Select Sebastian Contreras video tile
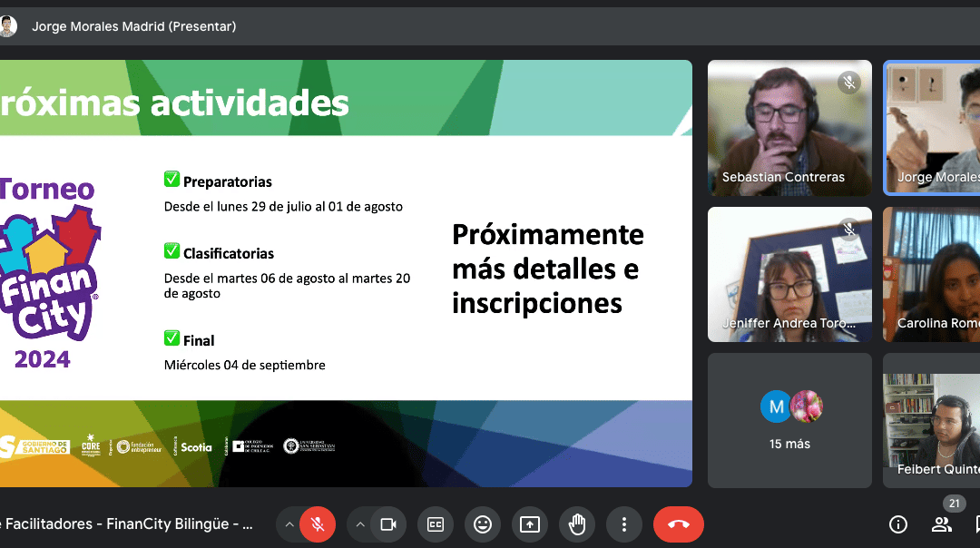 789,128
